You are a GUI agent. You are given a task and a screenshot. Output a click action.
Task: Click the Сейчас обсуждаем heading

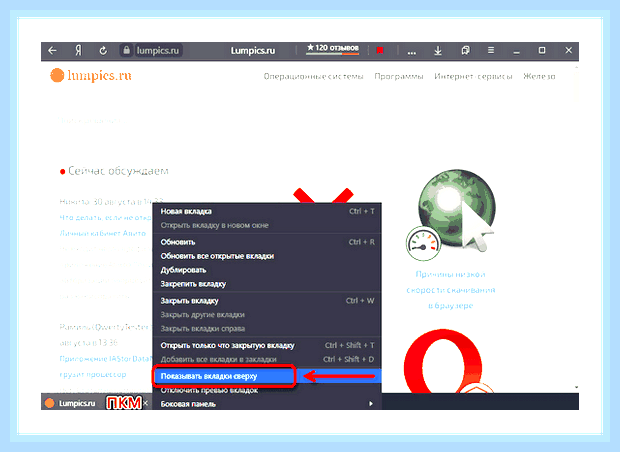point(118,171)
